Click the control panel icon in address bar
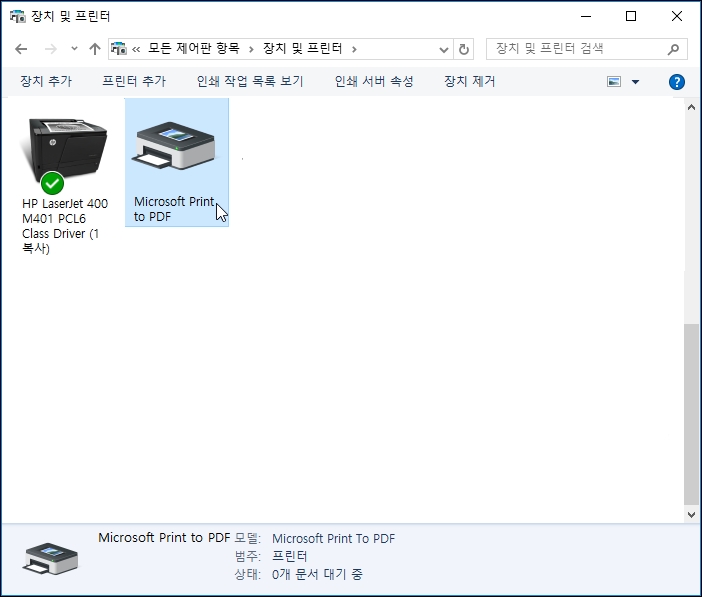This screenshot has width=702, height=597. click(119, 48)
